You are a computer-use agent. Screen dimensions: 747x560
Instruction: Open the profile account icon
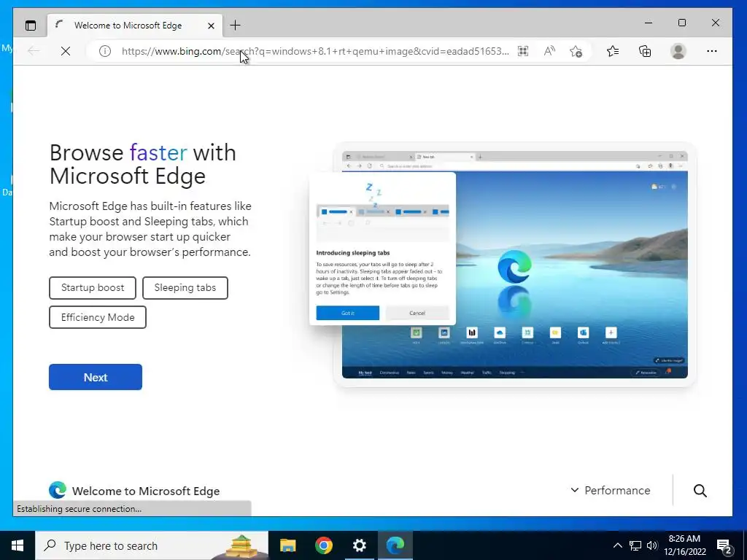pyautogui.click(x=678, y=51)
